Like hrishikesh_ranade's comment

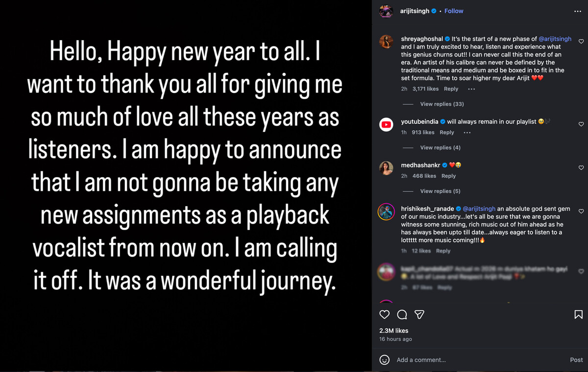[x=581, y=211]
